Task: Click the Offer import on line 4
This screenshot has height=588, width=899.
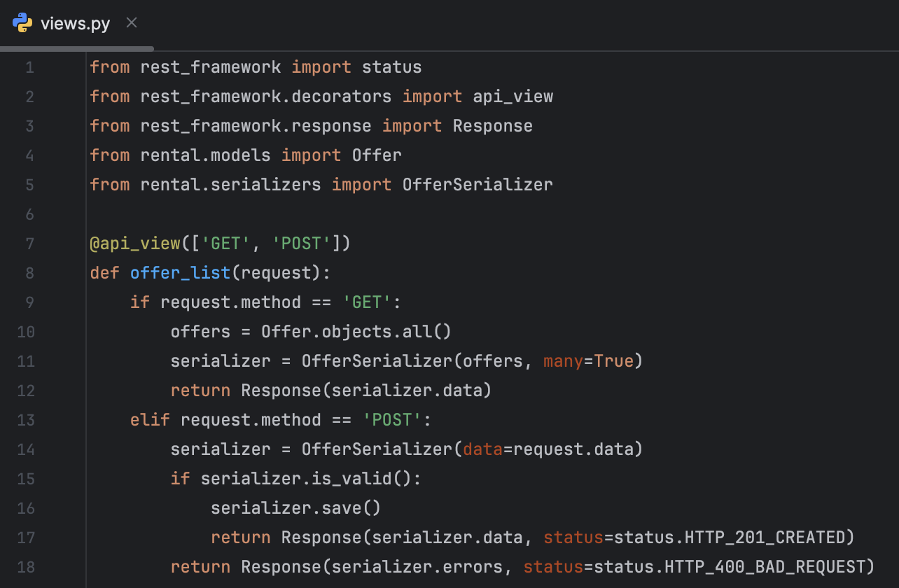Action: tap(376, 155)
